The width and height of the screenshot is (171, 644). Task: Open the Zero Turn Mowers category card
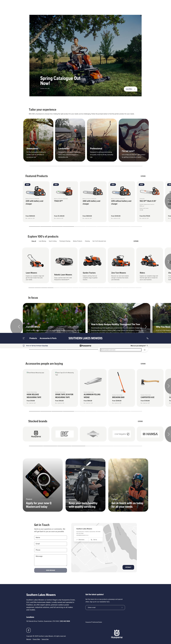point(121,265)
